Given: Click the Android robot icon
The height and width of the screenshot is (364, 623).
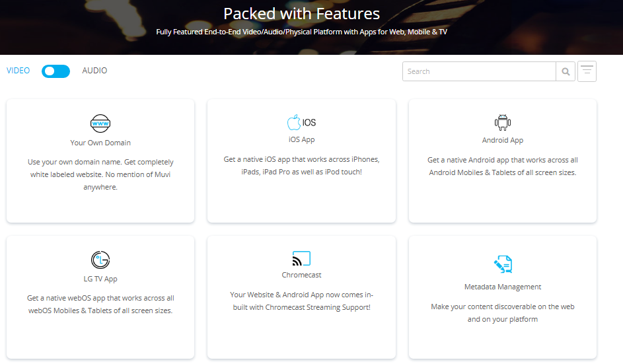Looking at the screenshot, I should (503, 122).
